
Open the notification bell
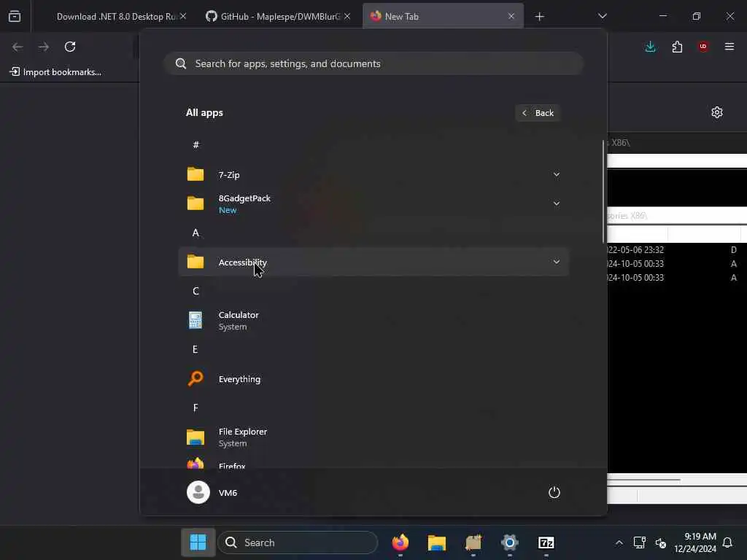coord(727,542)
